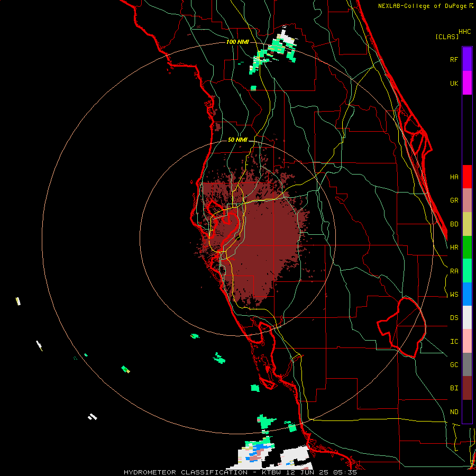Click the red HA legend color swatch
Viewport: 476px width, 476px height.
tap(467, 177)
